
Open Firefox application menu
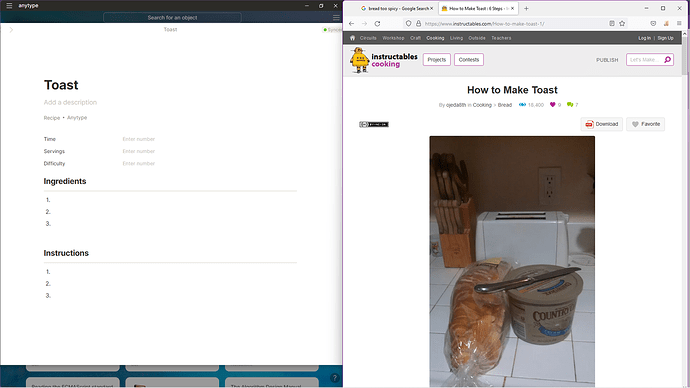679,24
